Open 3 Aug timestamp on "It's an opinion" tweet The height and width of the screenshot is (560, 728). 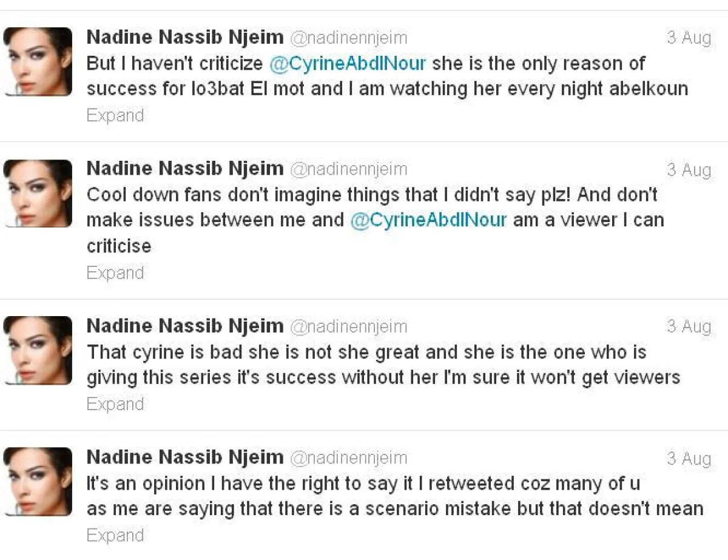point(689,458)
